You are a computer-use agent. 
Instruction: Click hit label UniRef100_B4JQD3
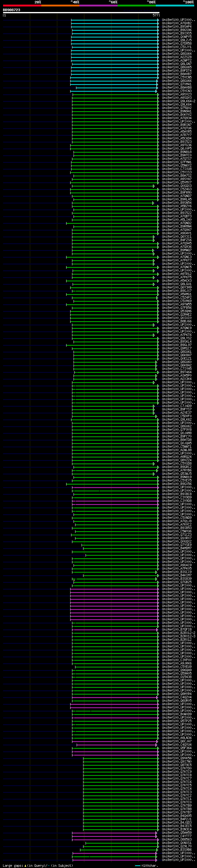[x=177, y=822]
